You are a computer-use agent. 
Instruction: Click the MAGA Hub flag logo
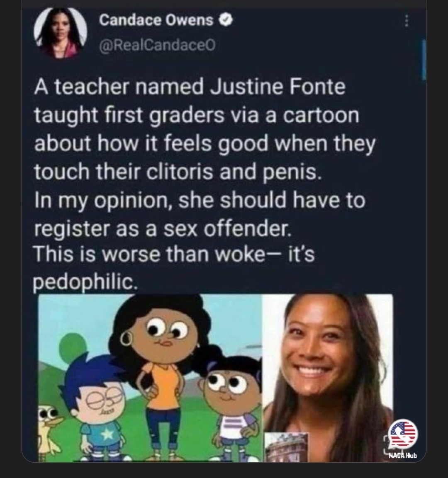(404, 435)
